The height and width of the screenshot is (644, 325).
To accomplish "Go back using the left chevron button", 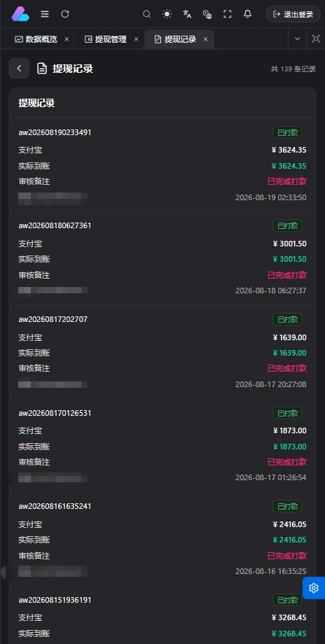I will click(x=20, y=68).
